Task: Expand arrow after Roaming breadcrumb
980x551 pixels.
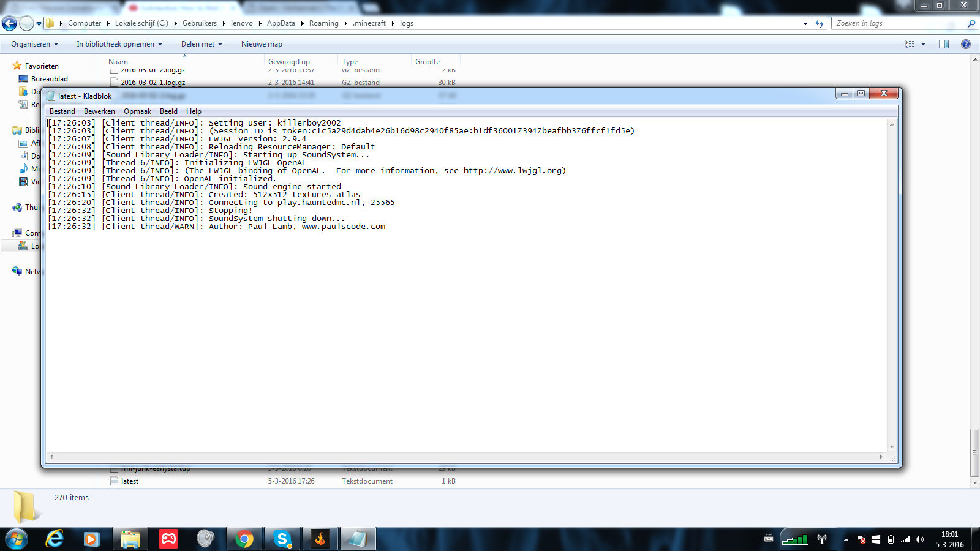Action: pos(345,23)
